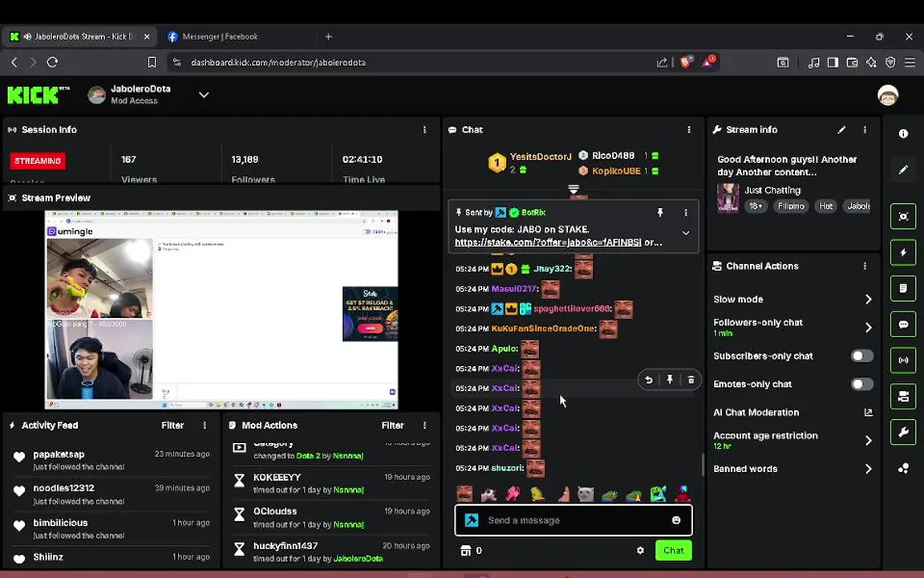Open Chat panel options menu
924x578 pixels.
tap(689, 130)
